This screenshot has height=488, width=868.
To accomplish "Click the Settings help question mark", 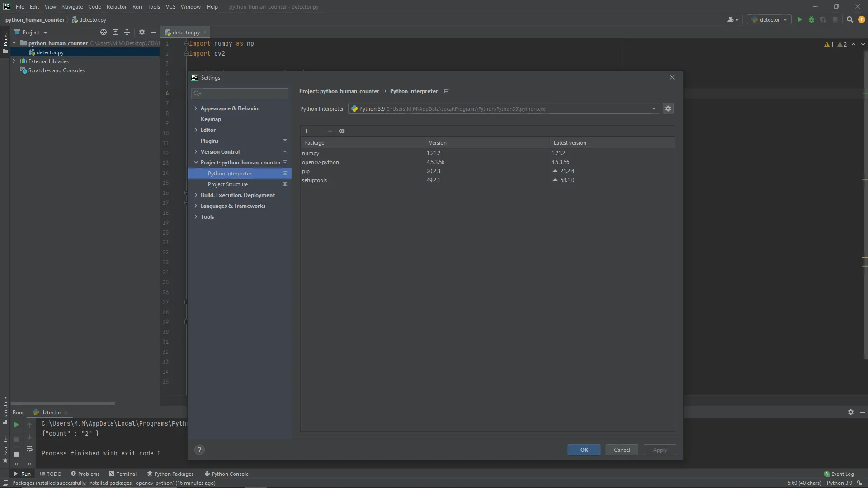I will tap(199, 450).
